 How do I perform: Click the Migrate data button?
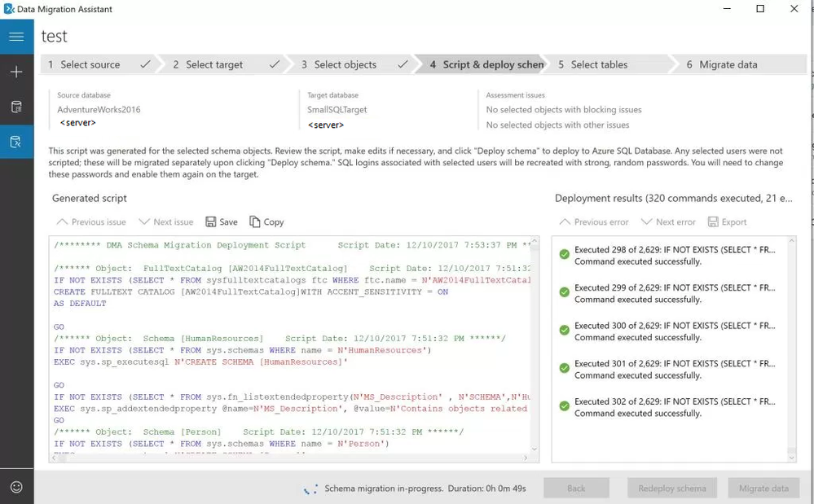[x=763, y=488]
